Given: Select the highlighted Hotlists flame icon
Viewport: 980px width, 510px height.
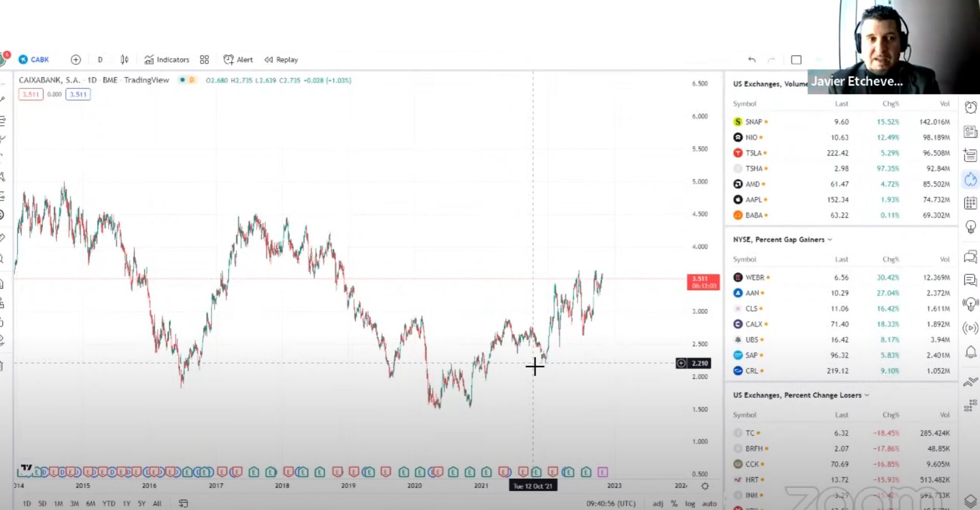Looking at the screenshot, I should coord(970,179).
